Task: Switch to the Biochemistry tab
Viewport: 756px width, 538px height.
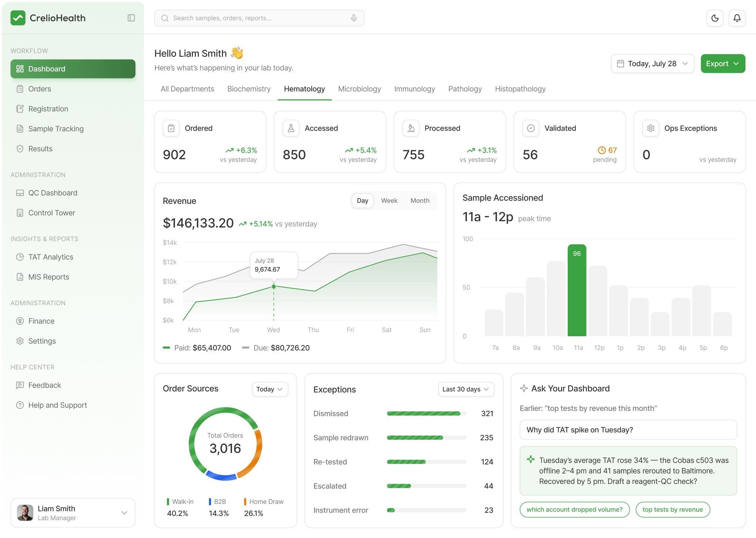Action: pyautogui.click(x=249, y=89)
